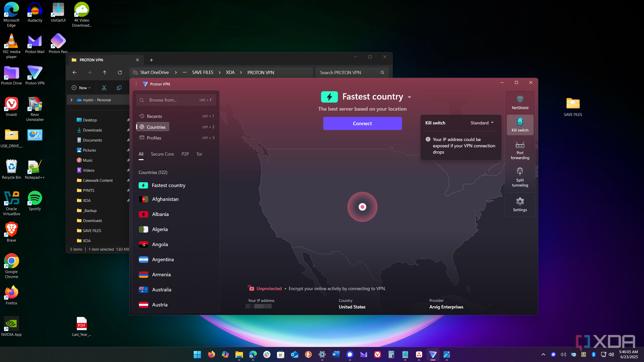Show hidden system tray icons
This screenshot has width=644, height=362.
(543, 354)
